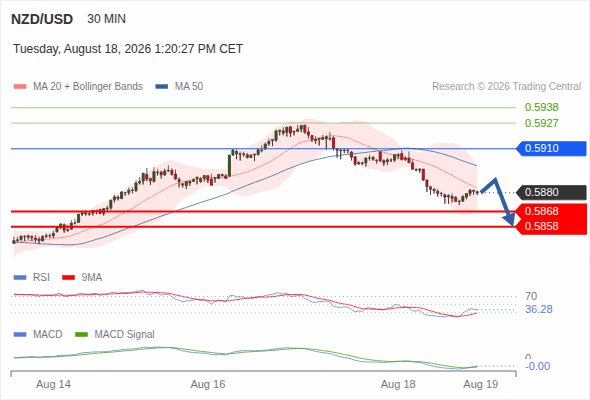Screen dimensions: 590x400
Task: Click the Aug 18 date axis label
Action: [x=398, y=385]
